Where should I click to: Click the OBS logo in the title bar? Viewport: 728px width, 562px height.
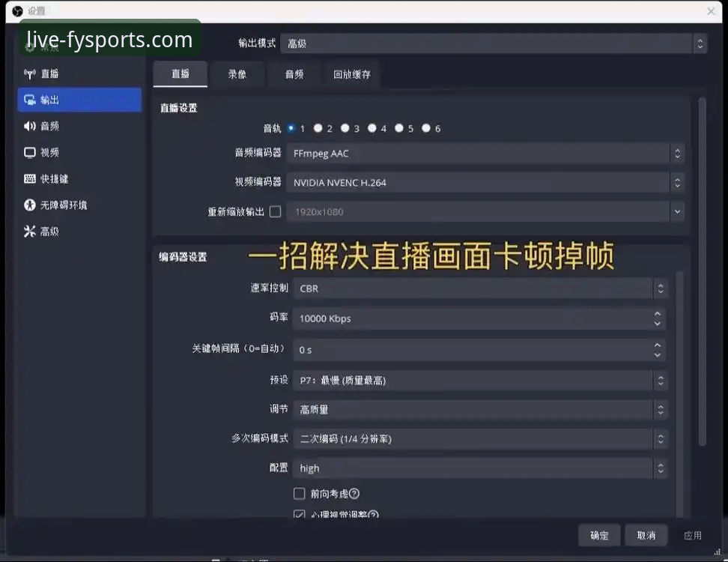17,11
